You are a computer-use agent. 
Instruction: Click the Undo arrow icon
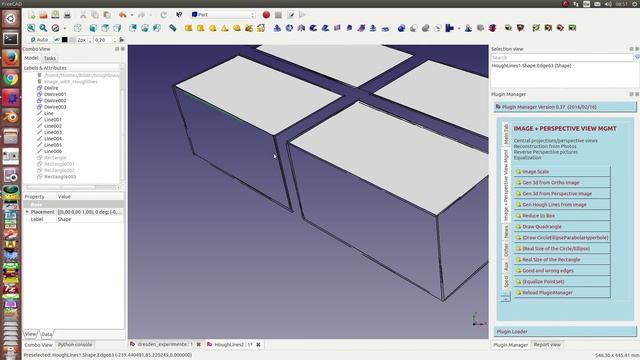122,15
